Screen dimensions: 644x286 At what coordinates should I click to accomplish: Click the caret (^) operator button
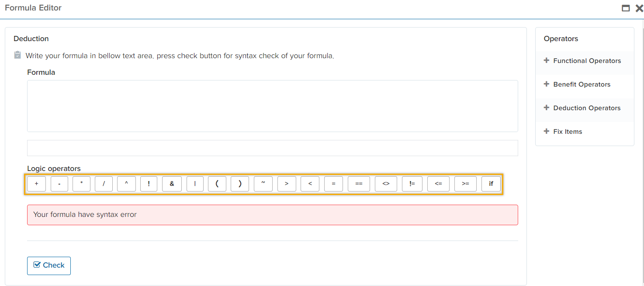[127, 184]
